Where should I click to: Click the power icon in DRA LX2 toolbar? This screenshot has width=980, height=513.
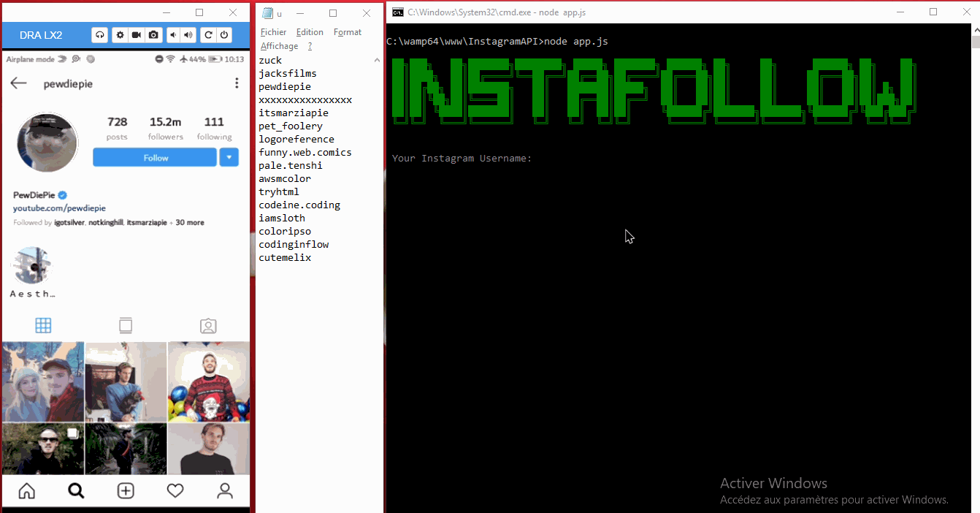(x=224, y=34)
